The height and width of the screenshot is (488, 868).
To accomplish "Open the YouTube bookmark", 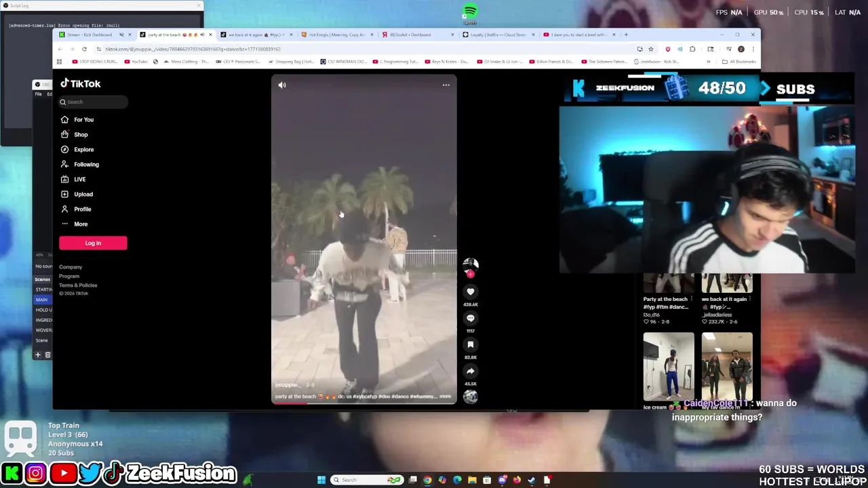I will click(136, 62).
